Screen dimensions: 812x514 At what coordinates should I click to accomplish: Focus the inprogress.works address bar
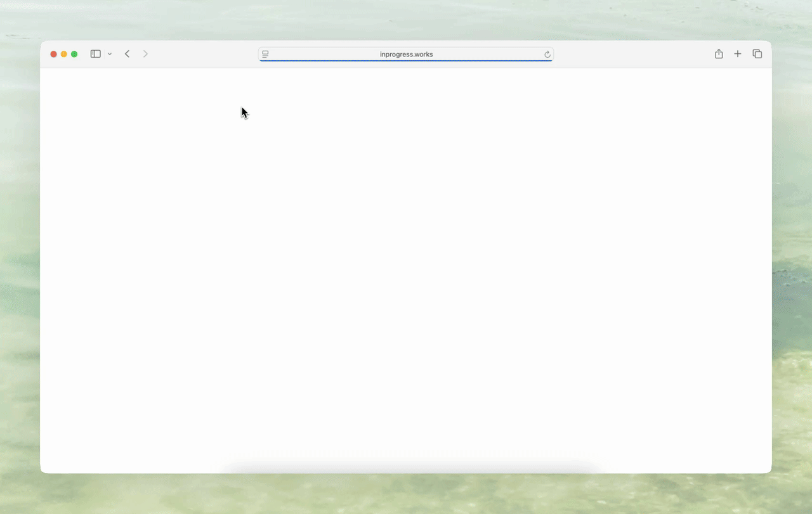(406, 55)
